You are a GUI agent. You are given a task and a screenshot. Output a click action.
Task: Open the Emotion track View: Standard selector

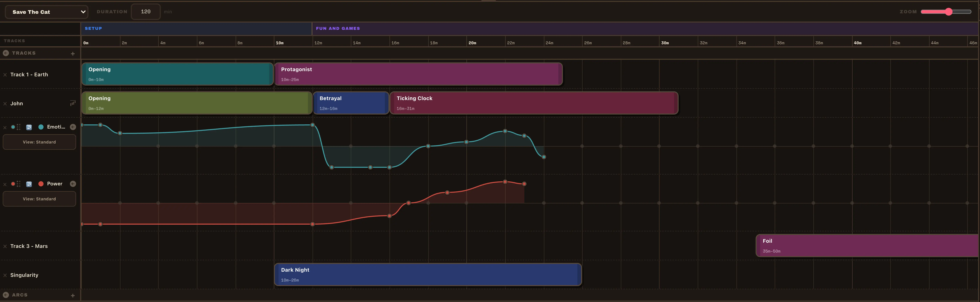coord(39,142)
